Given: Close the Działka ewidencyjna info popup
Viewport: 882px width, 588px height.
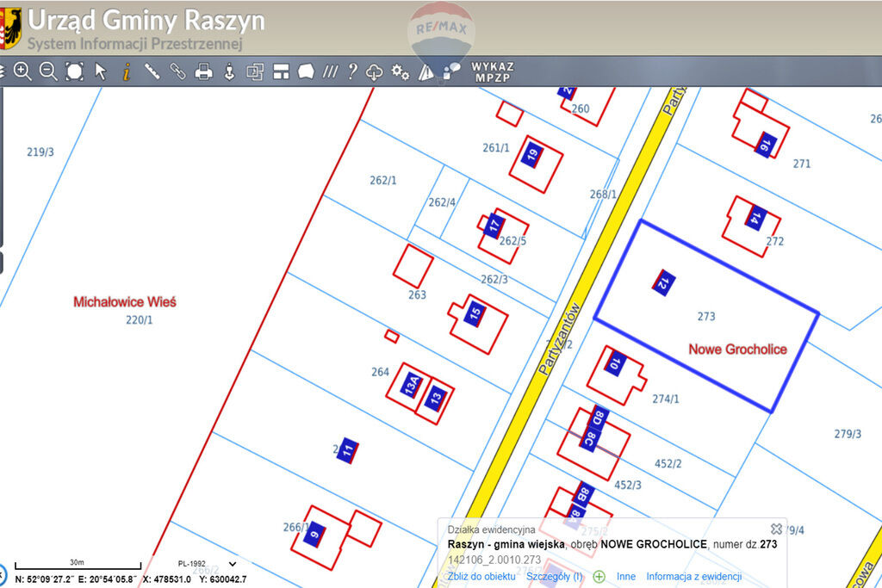Looking at the screenshot, I should (776, 529).
